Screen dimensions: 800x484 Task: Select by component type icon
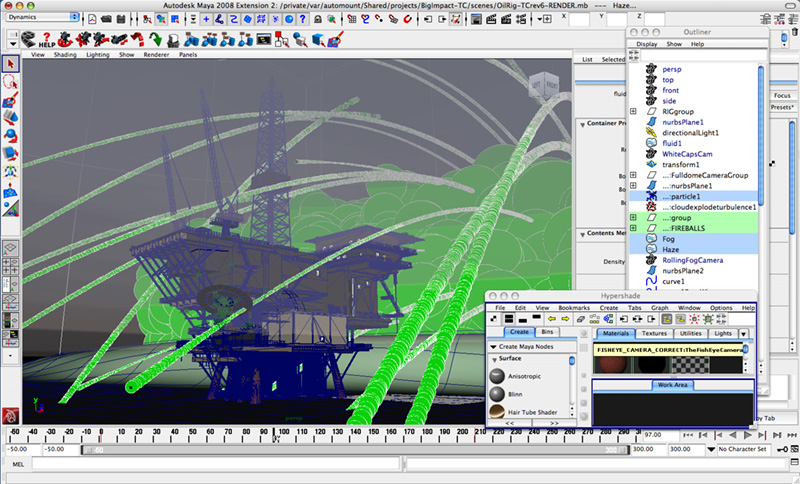[175, 19]
